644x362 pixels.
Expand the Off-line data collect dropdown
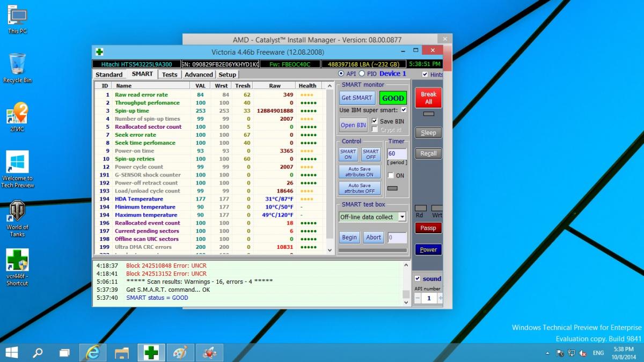[402, 217]
